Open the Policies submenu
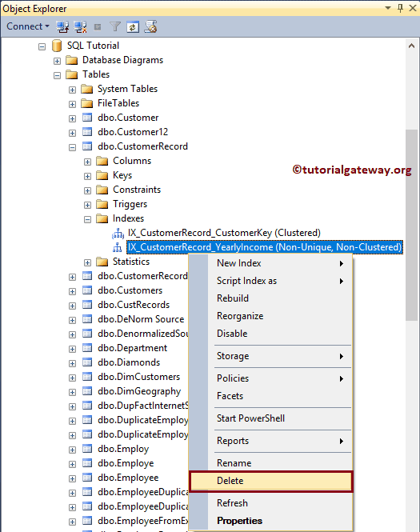 point(270,378)
